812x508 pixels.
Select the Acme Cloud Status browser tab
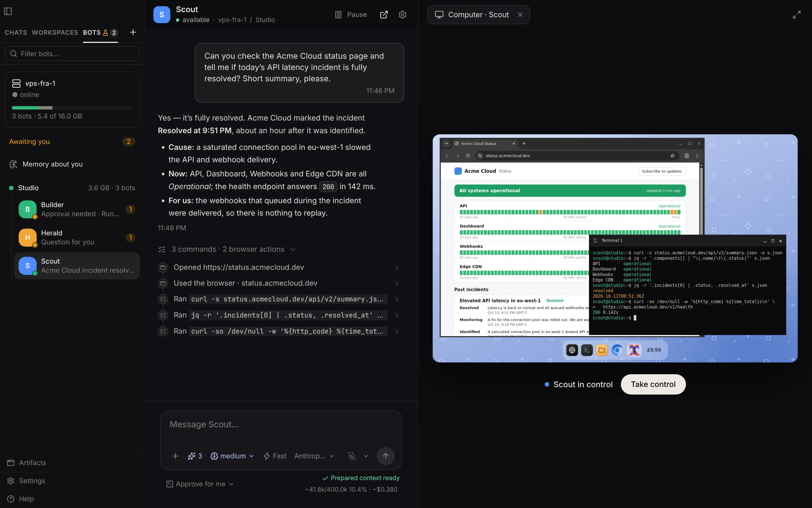[x=485, y=143]
